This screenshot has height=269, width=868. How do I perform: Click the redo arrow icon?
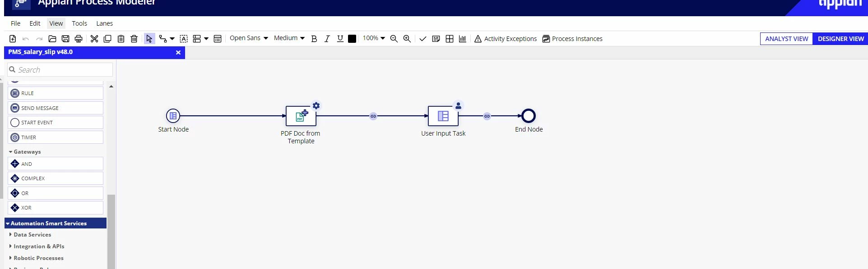point(39,39)
